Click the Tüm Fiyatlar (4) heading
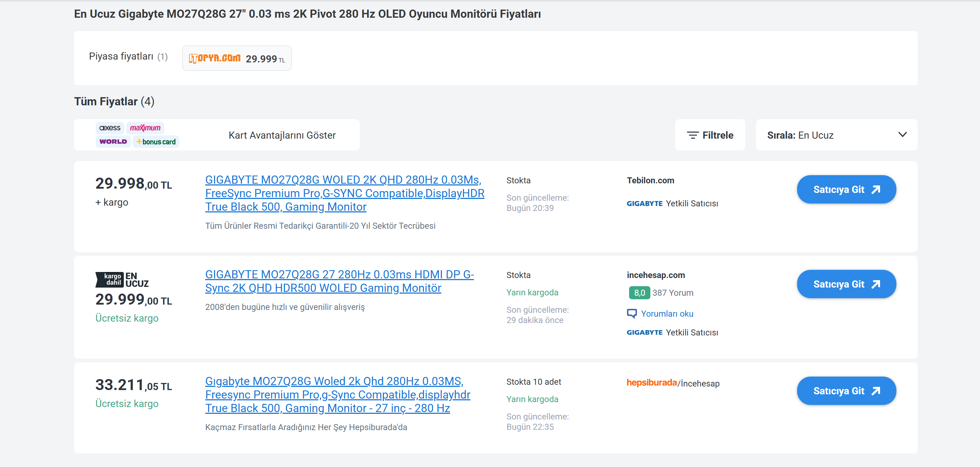The width and height of the screenshot is (980, 467). click(x=114, y=102)
